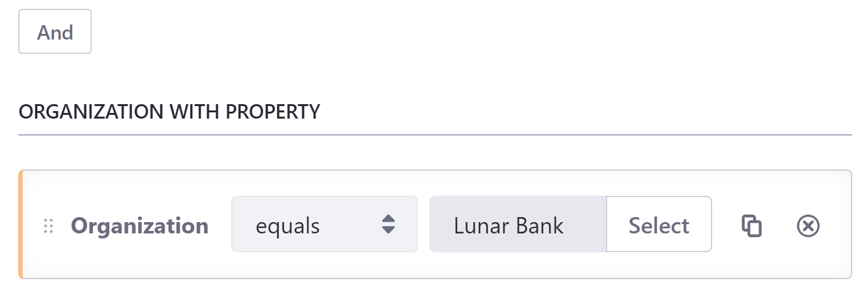Click the duplicate criterion icon
The height and width of the screenshot is (288, 868).
752,226
